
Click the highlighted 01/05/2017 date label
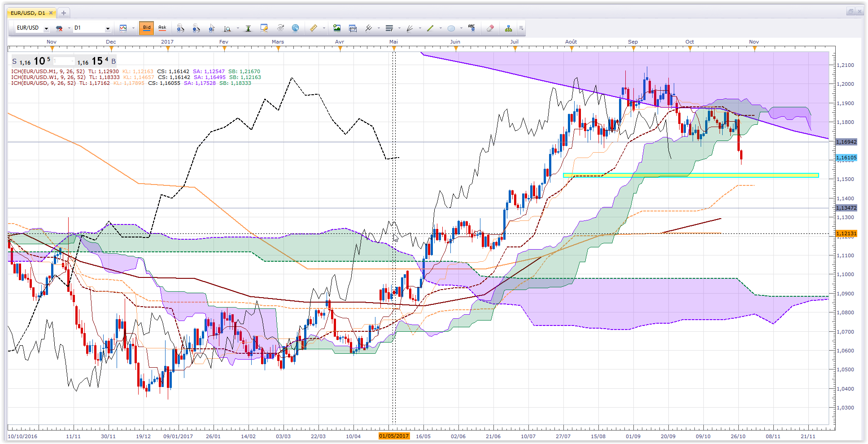point(394,436)
